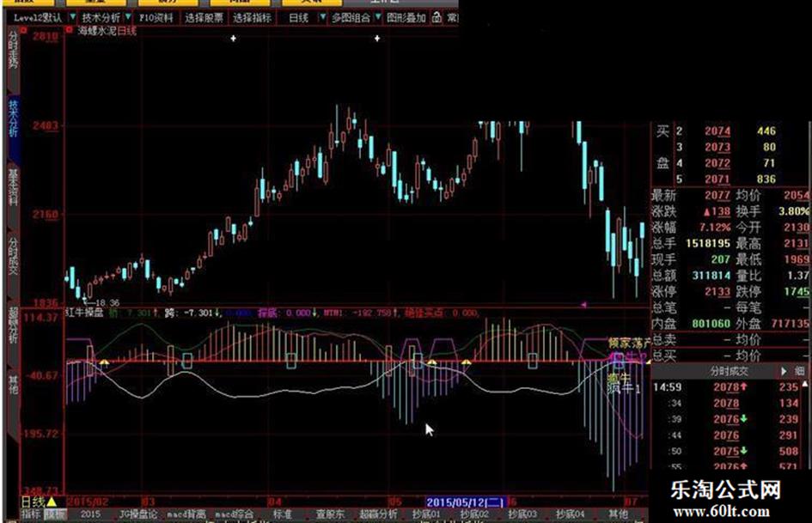Click the buy level 2 price 2074
Viewport: 812px width, 523px height.
pos(717,131)
